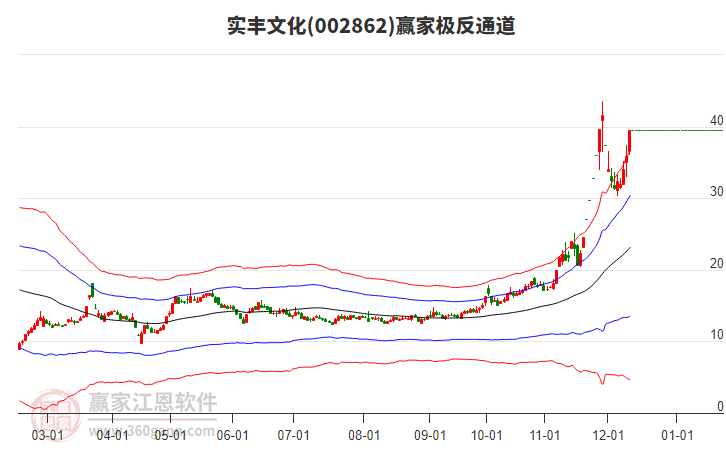Select the 11-01 date label

[545, 436]
